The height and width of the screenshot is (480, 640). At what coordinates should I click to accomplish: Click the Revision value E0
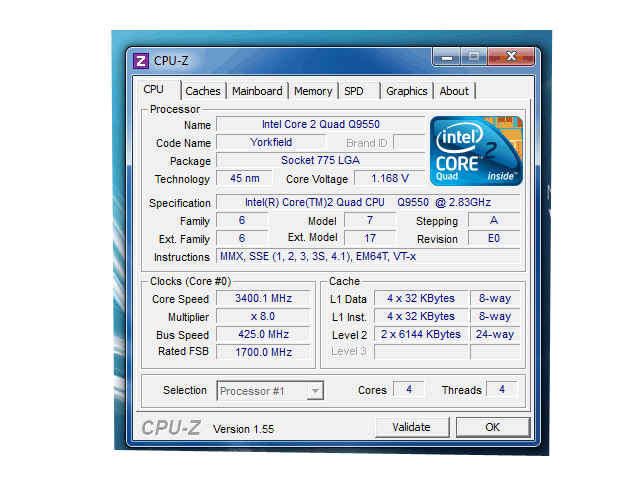click(494, 238)
